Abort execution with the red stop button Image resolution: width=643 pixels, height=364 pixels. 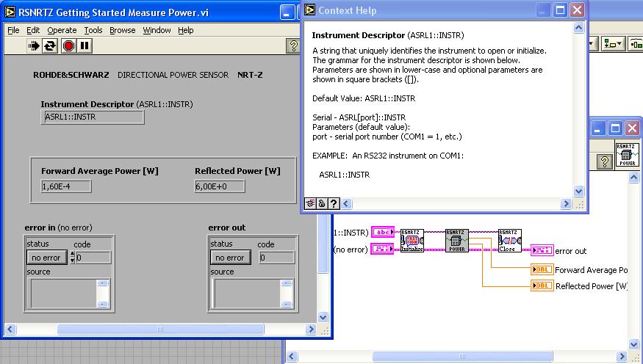[x=68, y=45]
